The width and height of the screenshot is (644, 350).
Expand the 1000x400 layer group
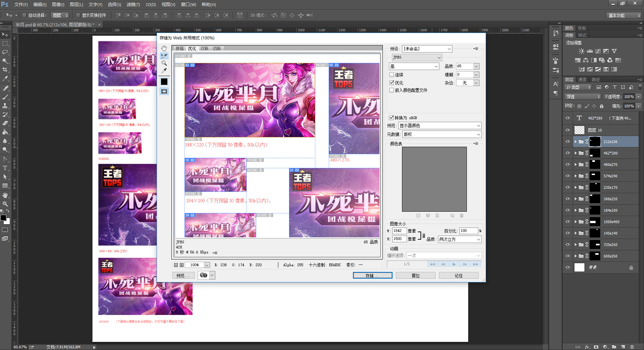pos(575,222)
